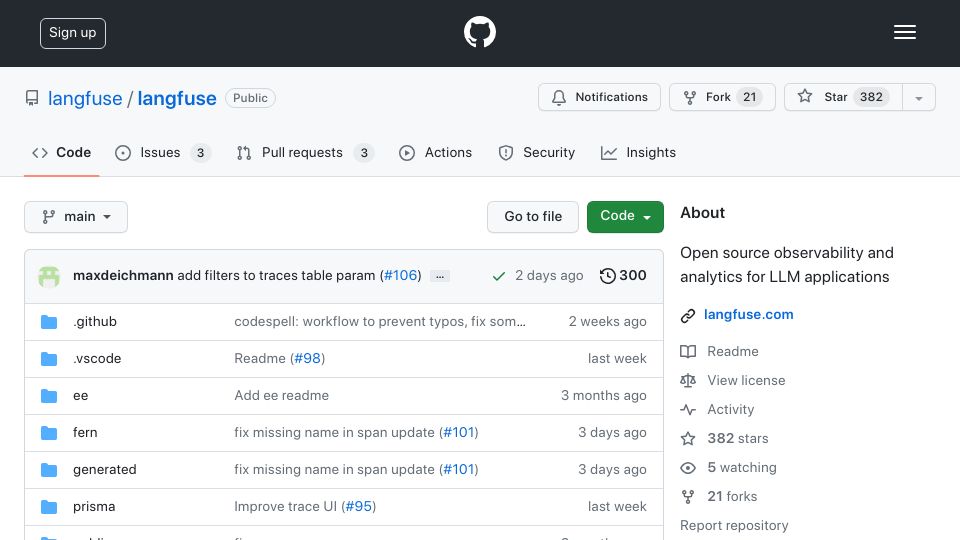Click the bell icon in Notifications
Screen dimensions: 960x540
pyautogui.click(x=558, y=97)
